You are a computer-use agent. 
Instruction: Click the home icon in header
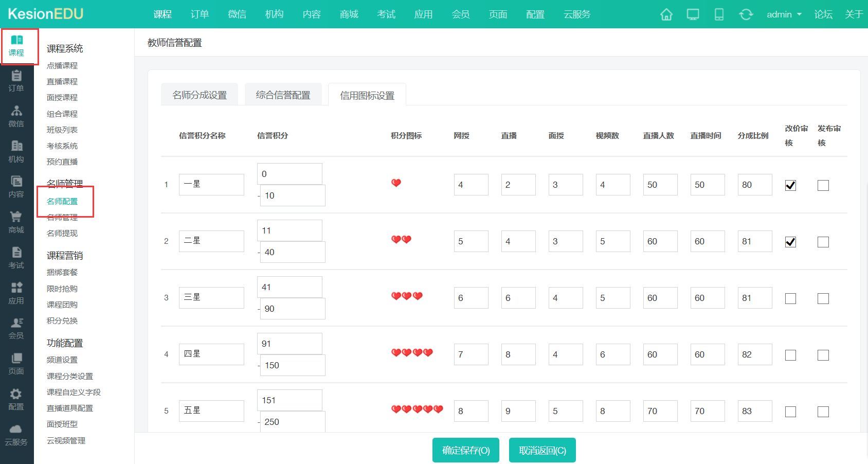pos(666,14)
